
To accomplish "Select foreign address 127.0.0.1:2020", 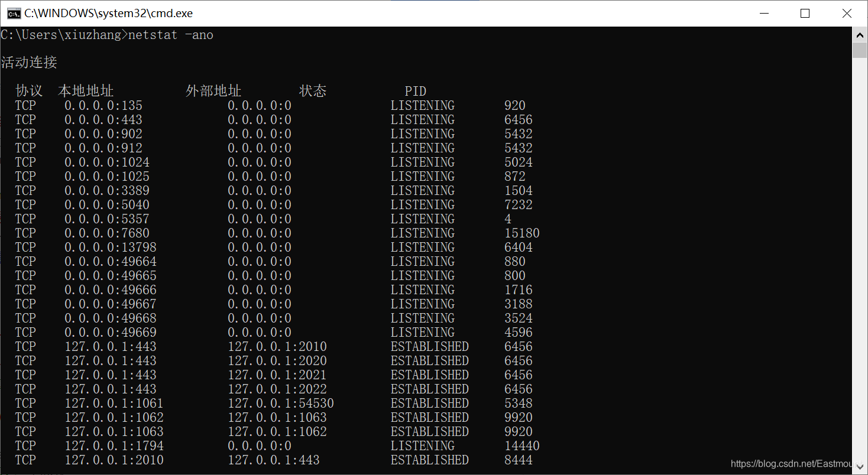I will click(x=277, y=361).
